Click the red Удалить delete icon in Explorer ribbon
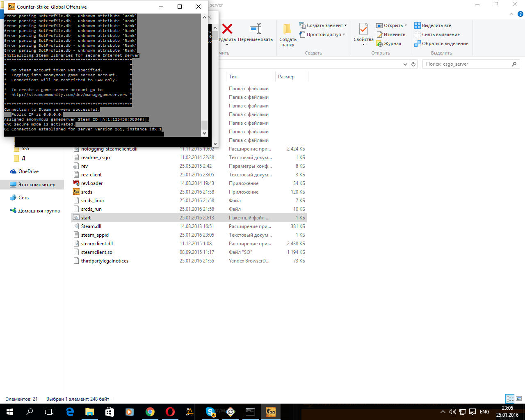Screen dimensions: 525x420 227,29
